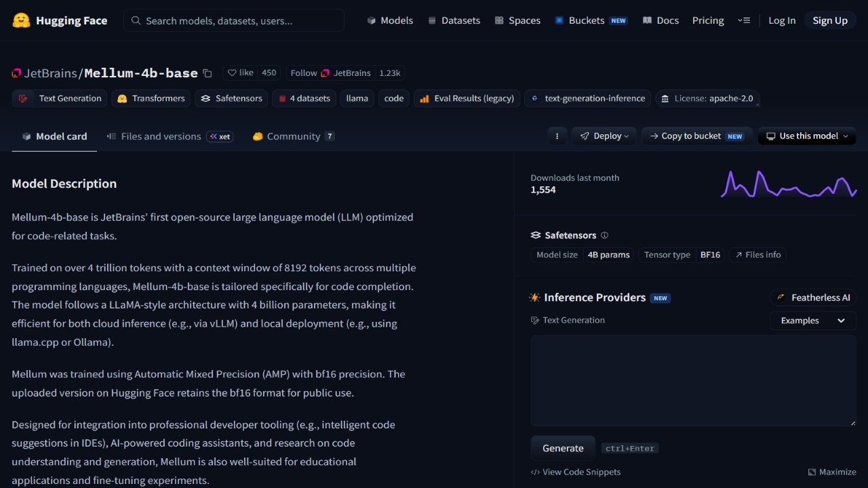868x488 pixels.
Task: Click the JetBrains organization avatar icon
Action: click(17, 73)
